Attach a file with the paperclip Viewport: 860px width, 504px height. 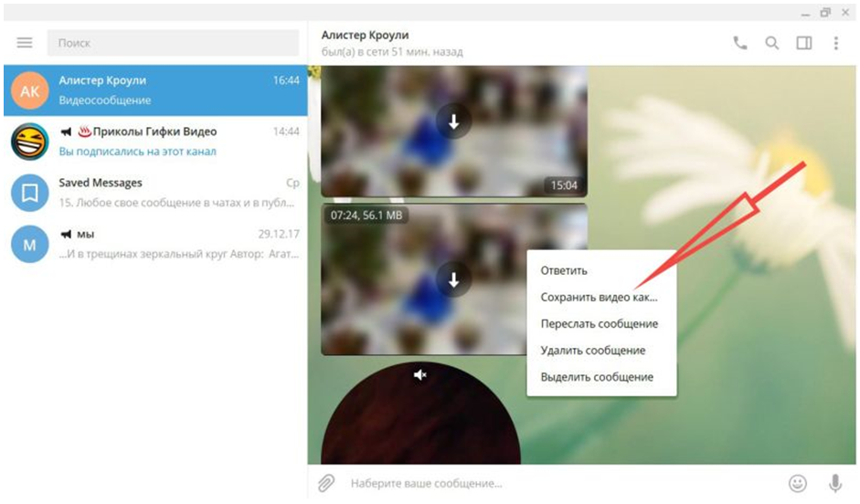325,483
